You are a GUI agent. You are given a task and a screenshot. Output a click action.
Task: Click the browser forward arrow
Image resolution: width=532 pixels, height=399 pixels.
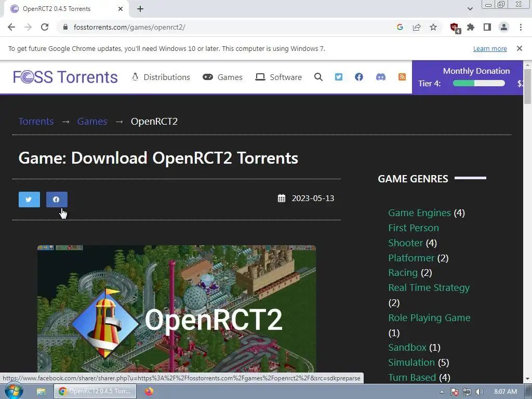(x=28, y=27)
